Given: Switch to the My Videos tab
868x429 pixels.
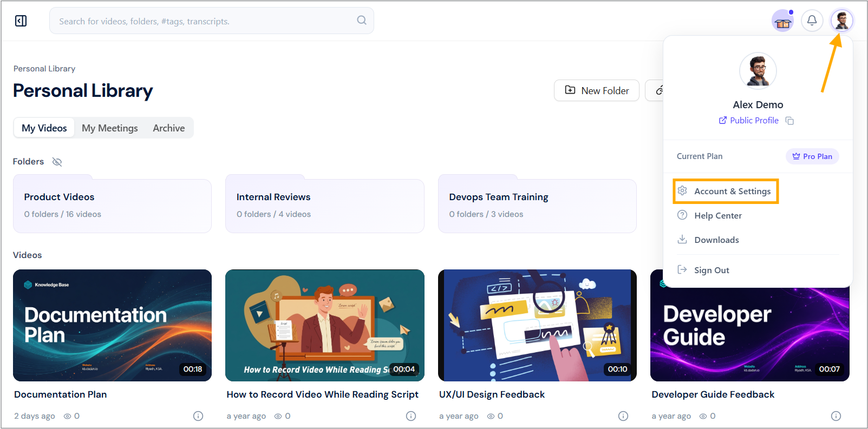Looking at the screenshot, I should 44,128.
